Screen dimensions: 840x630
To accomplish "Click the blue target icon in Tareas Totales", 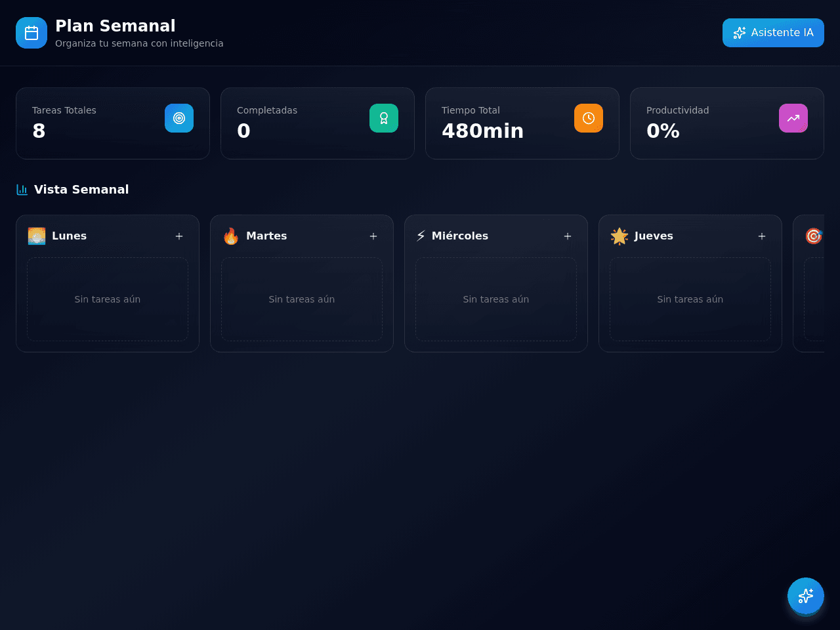I will pos(179,118).
